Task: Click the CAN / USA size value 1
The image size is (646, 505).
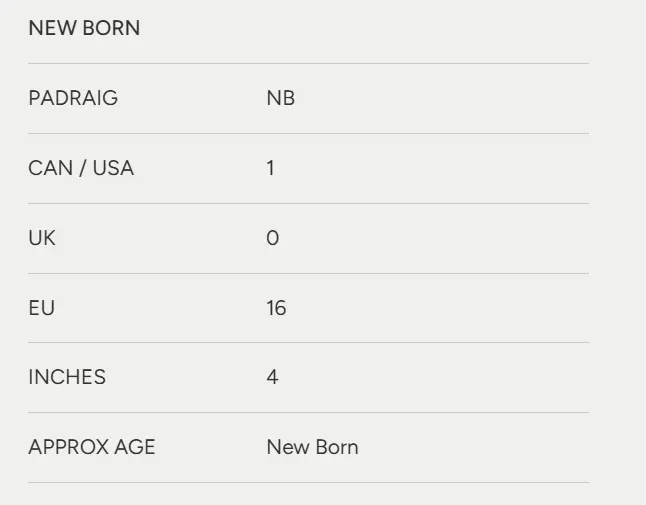Action: 270,168
